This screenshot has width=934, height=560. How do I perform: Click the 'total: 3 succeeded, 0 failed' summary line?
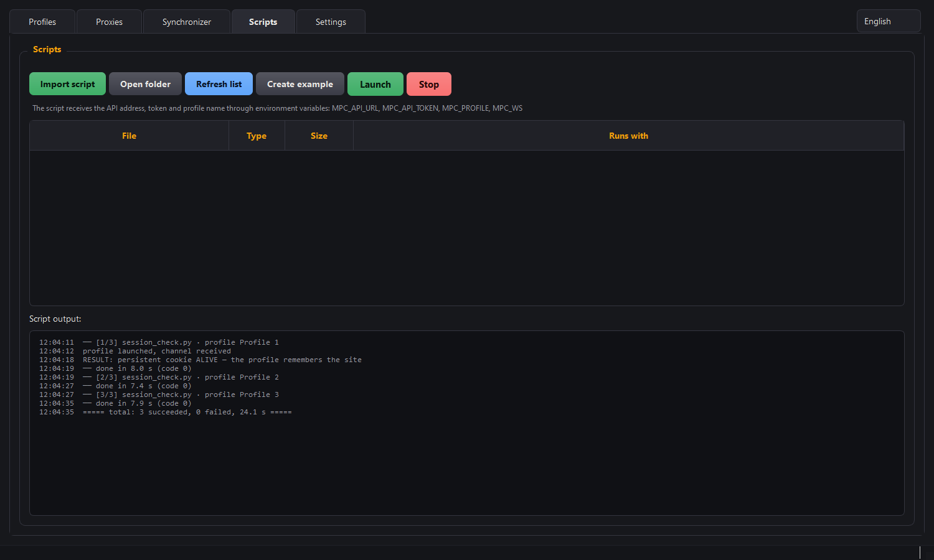click(166, 412)
